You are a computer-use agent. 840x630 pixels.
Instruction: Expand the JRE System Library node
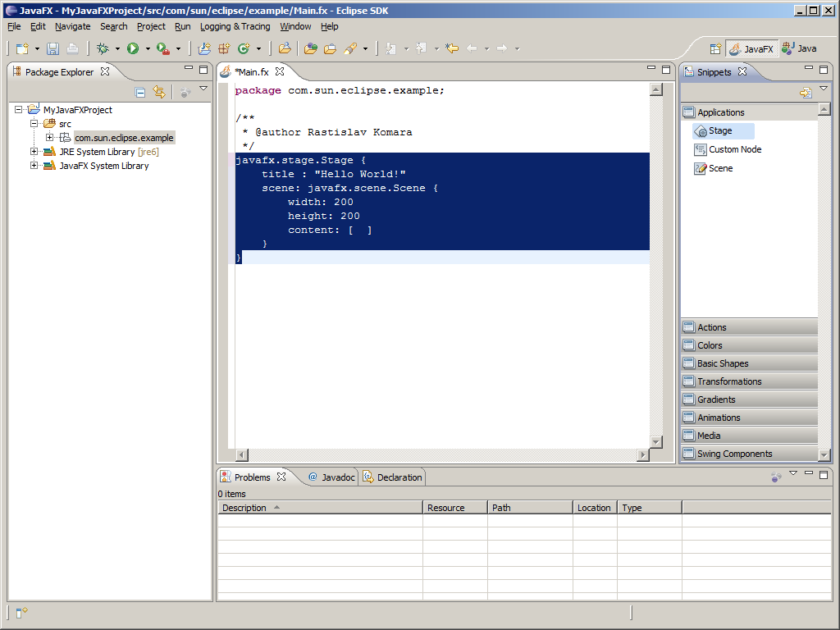pyautogui.click(x=34, y=152)
